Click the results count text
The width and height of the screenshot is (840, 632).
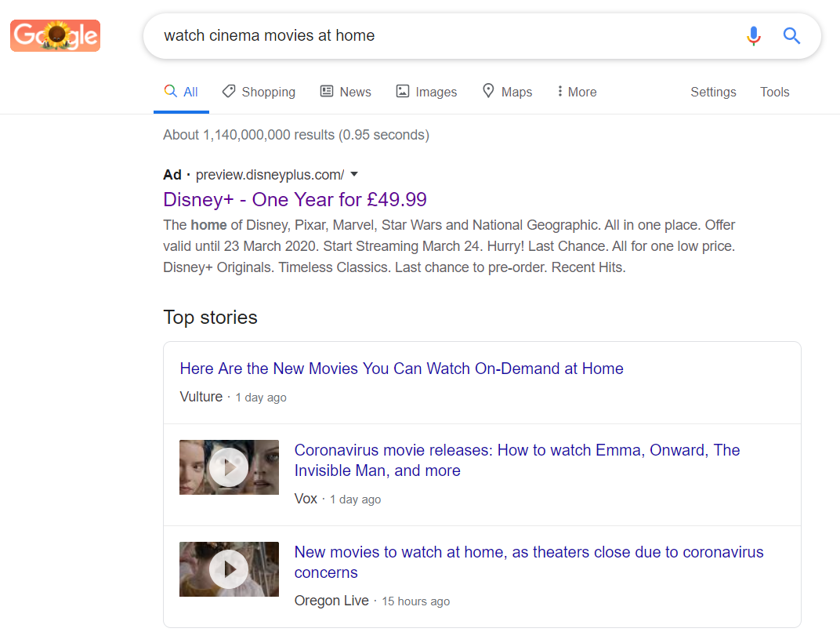[x=296, y=135]
